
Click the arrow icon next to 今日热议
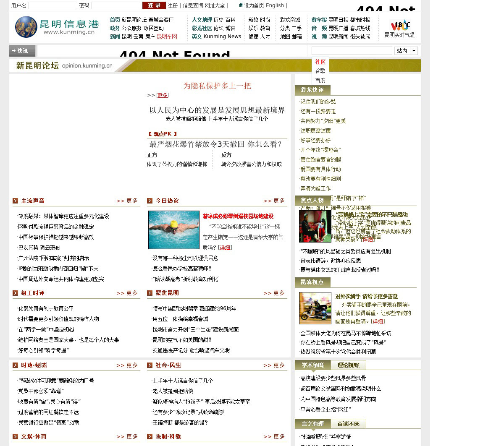(x=150, y=201)
